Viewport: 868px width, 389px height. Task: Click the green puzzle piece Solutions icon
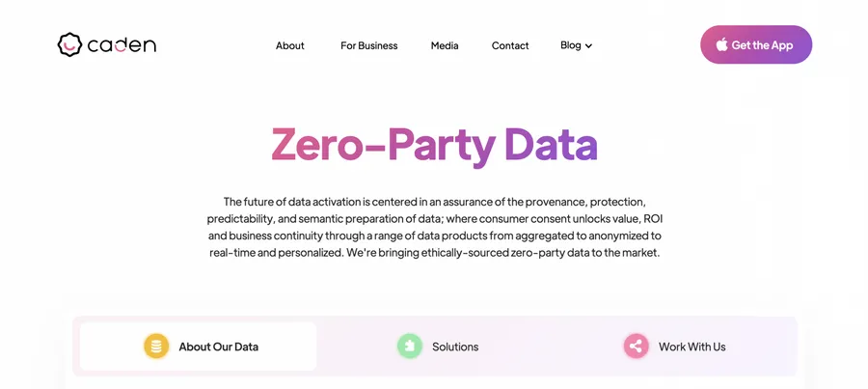pos(410,347)
